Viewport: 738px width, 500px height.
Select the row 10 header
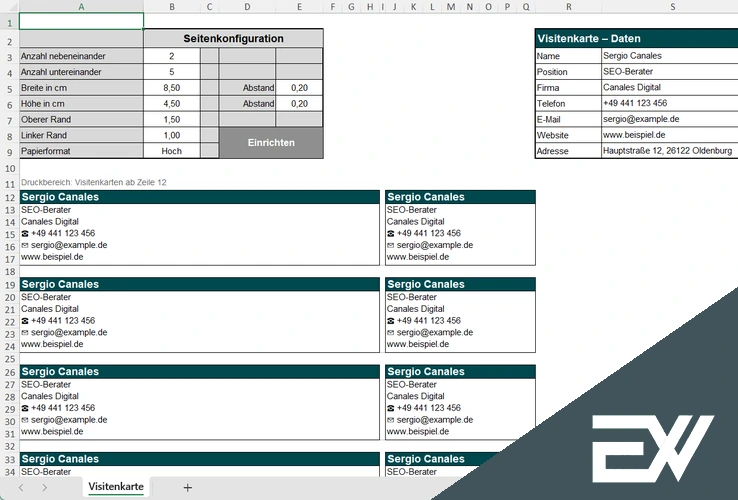9,167
